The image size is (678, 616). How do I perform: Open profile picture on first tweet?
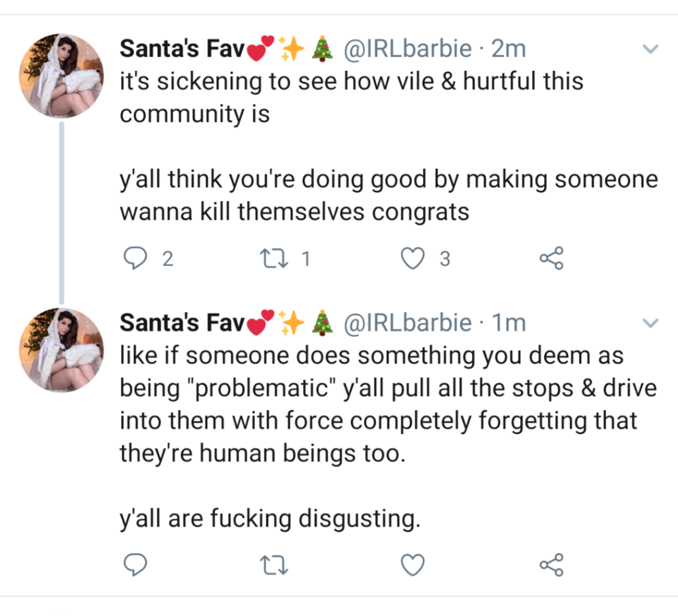click(62, 76)
